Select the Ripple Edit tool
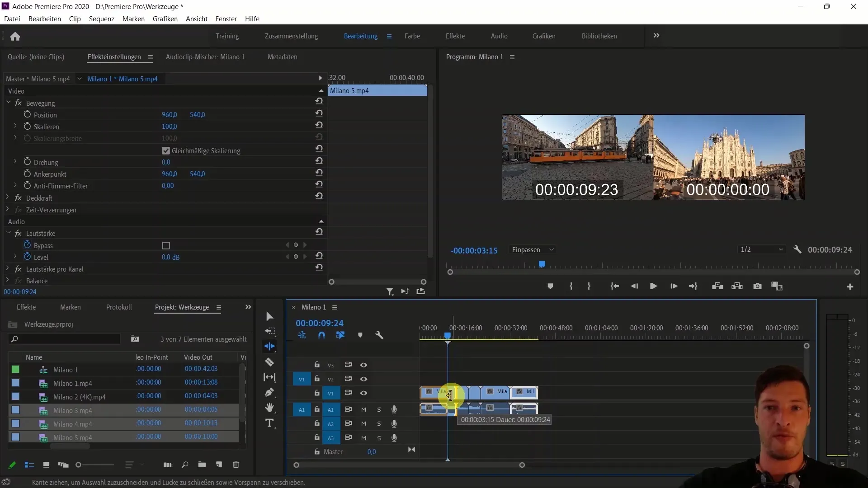Image resolution: width=868 pixels, height=488 pixels. click(x=269, y=346)
